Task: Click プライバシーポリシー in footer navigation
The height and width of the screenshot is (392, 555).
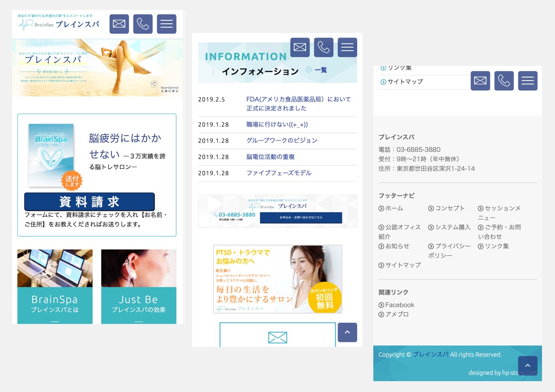Action: point(449,251)
